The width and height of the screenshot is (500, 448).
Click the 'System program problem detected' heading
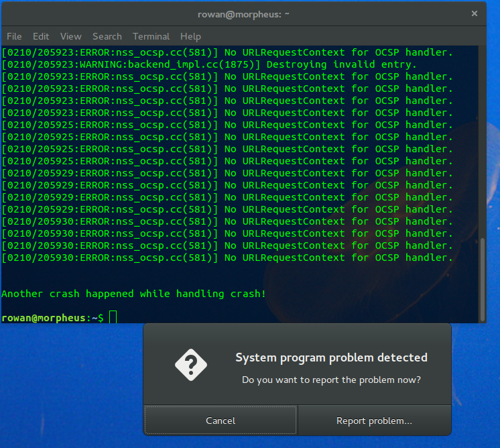pos(331,357)
